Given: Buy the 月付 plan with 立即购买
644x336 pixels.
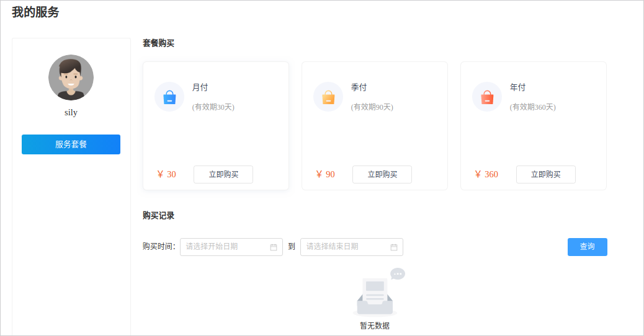Looking at the screenshot, I should (x=223, y=174).
